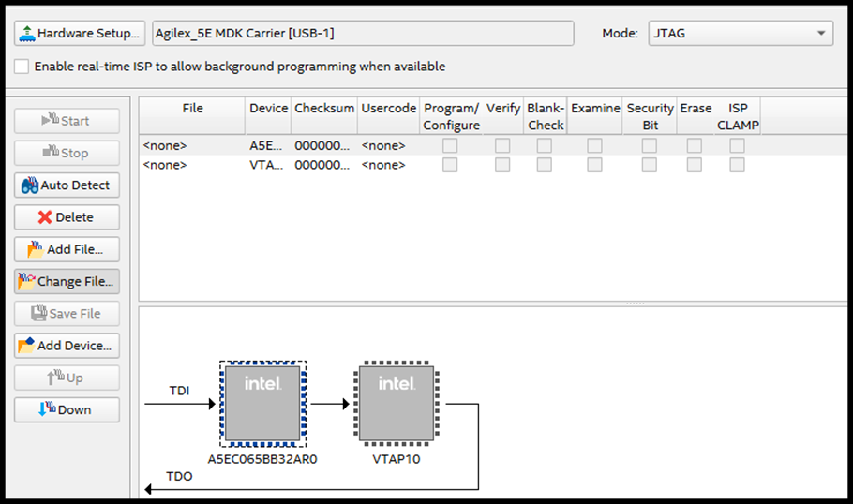Check Blank-Check for the VTA device row
This screenshot has width=853, height=504.
click(x=544, y=165)
